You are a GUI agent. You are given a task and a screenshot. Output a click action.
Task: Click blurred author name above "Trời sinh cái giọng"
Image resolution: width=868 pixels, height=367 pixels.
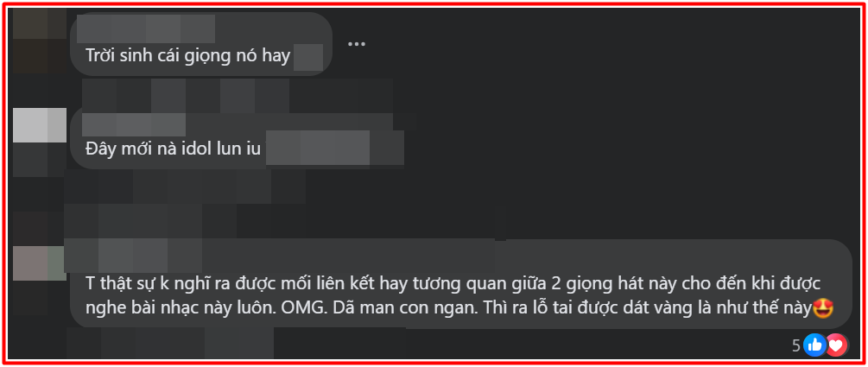tap(146, 28)
